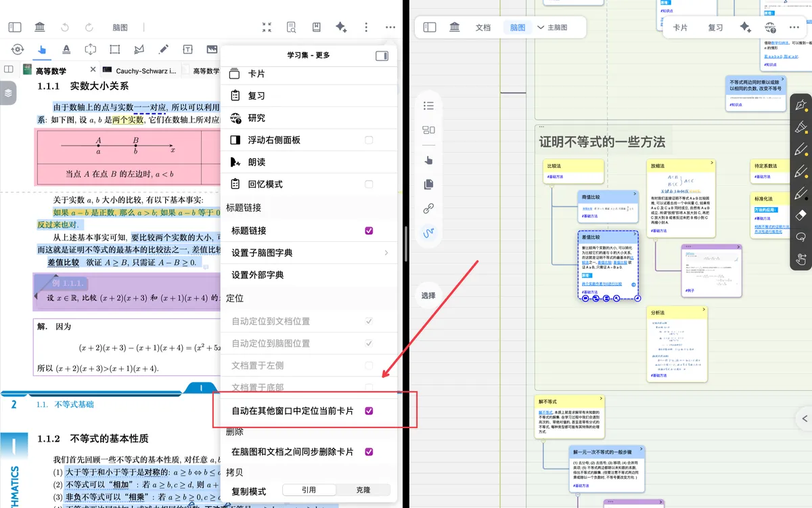Screen dimensions: 812x508
Task: Expand the 放缩法 card chevron
Action: (x=712, y=163)
